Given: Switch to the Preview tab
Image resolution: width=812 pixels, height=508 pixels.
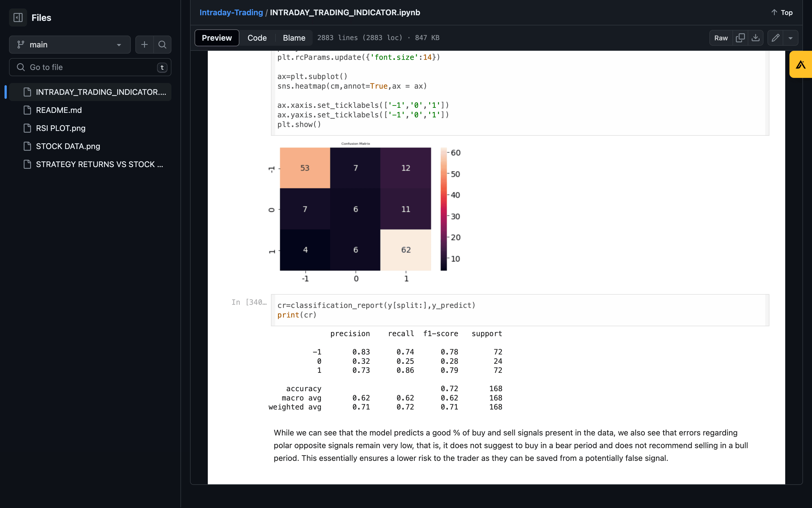Looking at the screenshot, I should point(217,38).
